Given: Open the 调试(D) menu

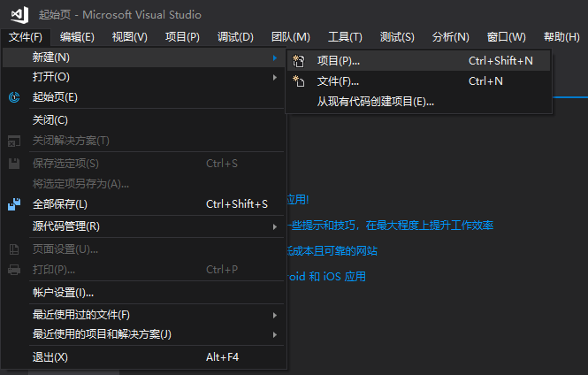Looking at the screenshot, I should click(235, 37).
